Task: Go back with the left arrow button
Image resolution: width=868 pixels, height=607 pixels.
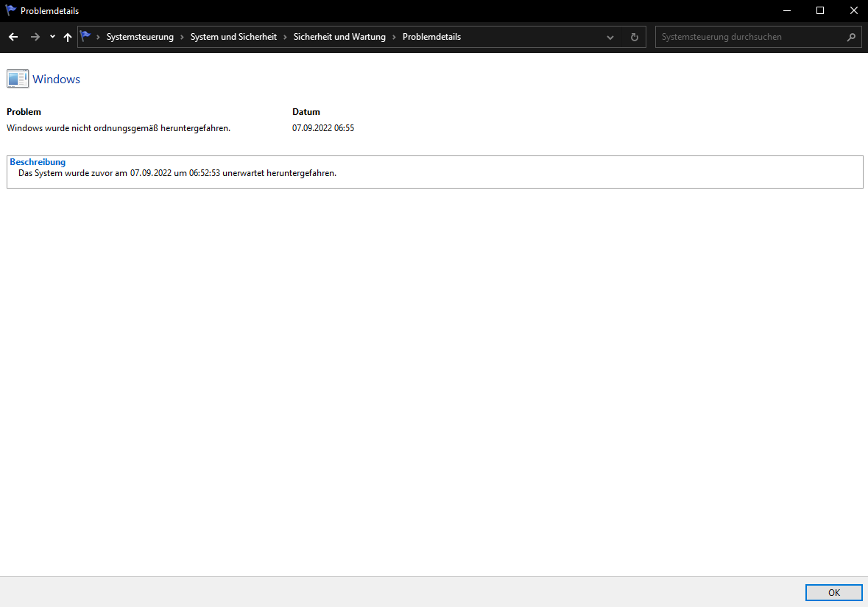Action: tap(13, 37)
